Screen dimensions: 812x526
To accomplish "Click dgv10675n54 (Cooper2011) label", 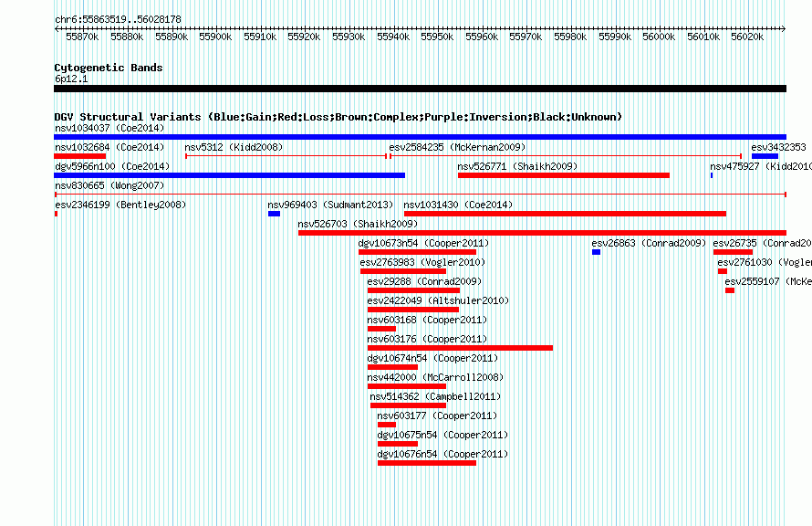I will pos(442,435).
